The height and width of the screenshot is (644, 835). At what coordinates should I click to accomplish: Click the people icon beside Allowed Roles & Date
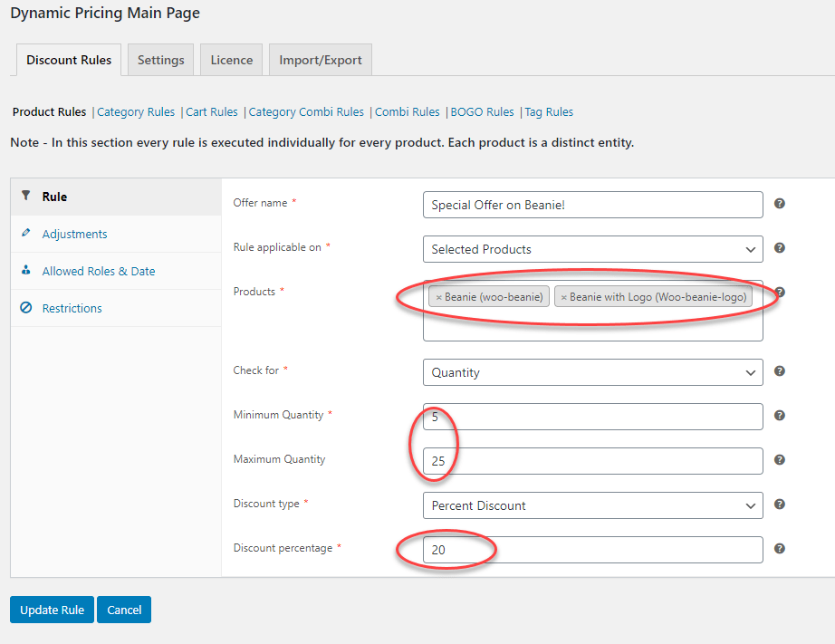[x=25, y=270]
